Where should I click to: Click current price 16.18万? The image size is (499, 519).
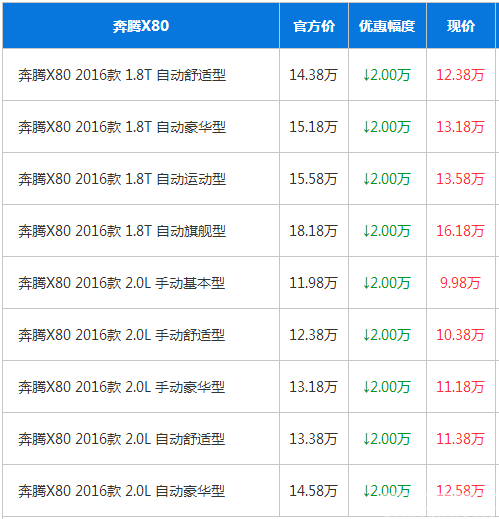[460, 231]
